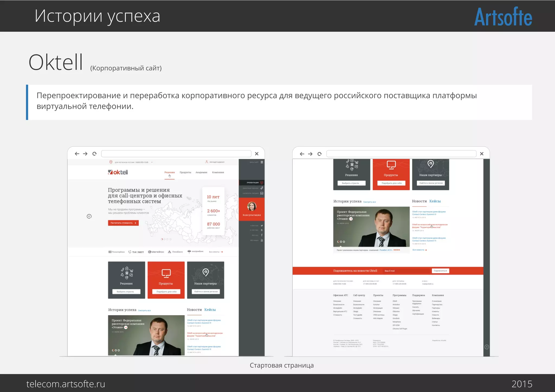555x392 pixels.
Task: Click the arrow beside «Этажи» in right mockup
Action: 351,219
